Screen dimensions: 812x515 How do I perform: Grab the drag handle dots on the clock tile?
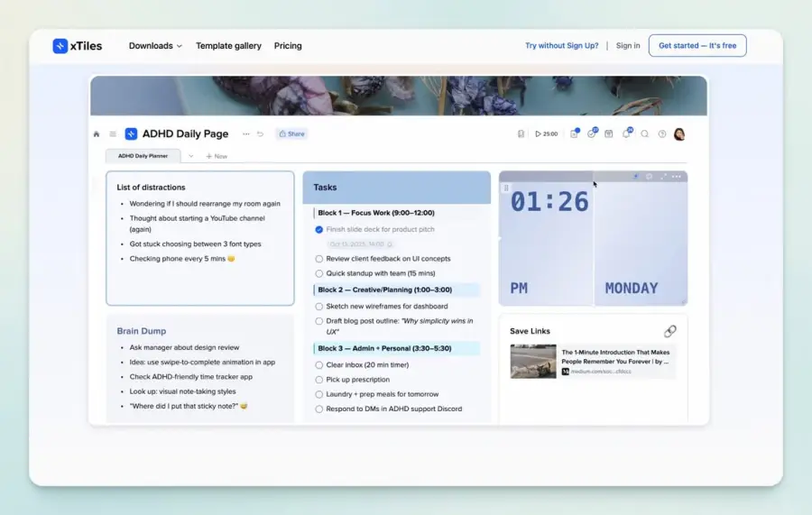pyautogui.click(x=506, y=188)
